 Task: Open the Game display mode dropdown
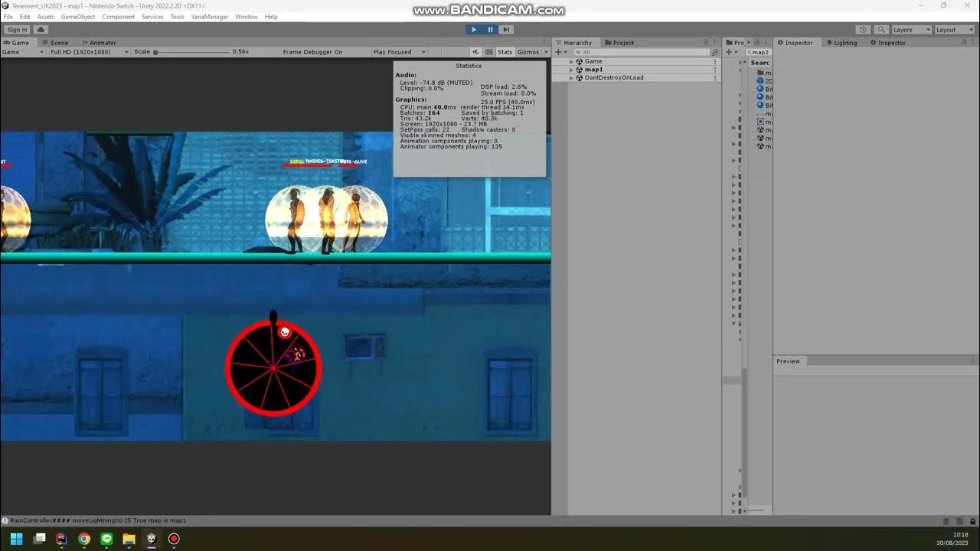(23, 52)
